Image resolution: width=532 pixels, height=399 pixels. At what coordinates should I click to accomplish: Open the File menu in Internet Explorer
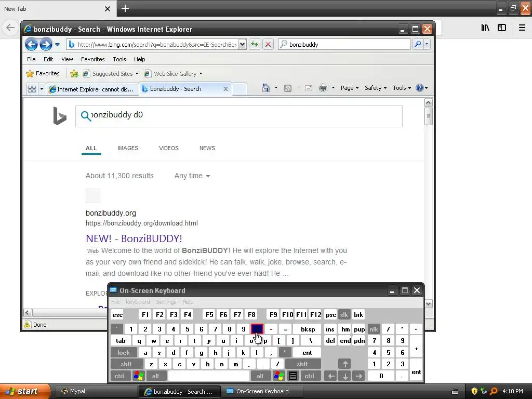[x=31, y=59]
